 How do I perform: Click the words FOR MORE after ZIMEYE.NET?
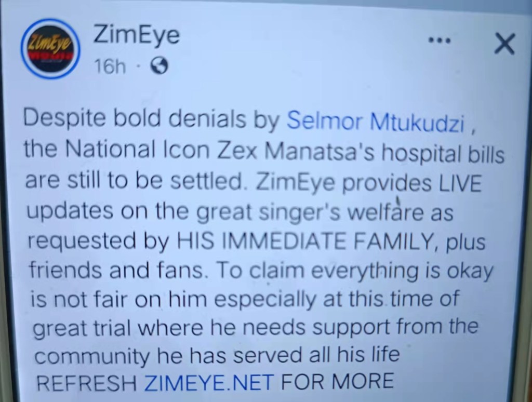tap(337, 380)
